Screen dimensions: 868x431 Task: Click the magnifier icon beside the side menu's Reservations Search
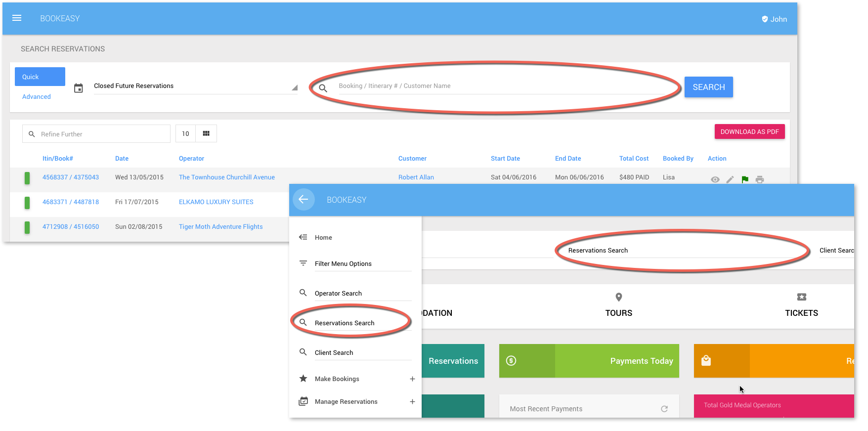pos(303,322)
